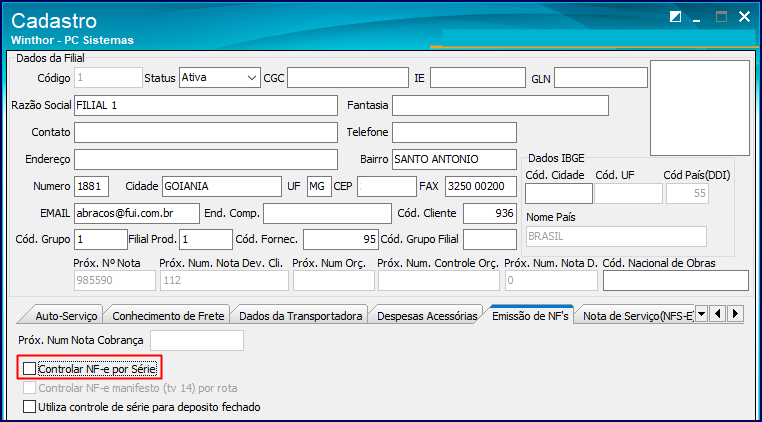762x422 pixels.
Task: Click the Cód. Nacional de Obras field
Action: (676, 281)
